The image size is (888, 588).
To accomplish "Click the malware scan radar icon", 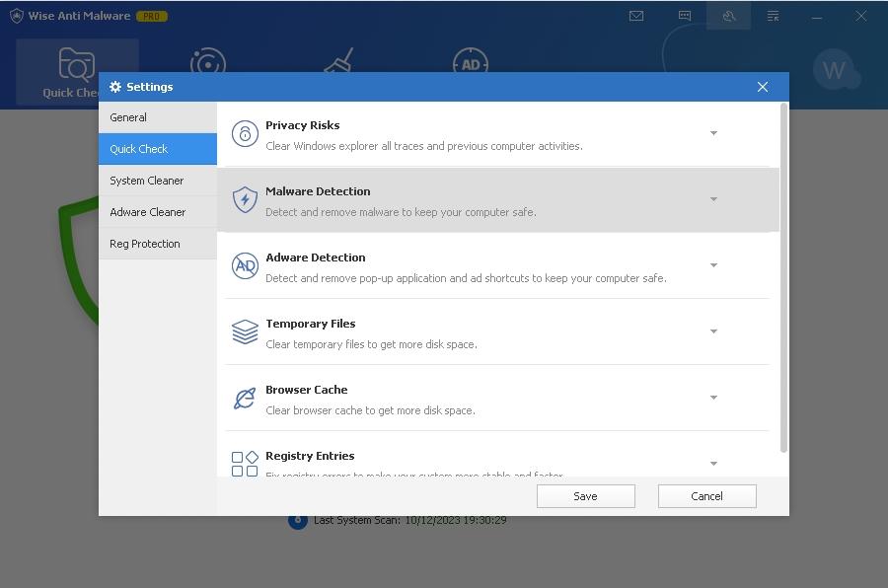I will pyautogui.click(x=208, y=60).
